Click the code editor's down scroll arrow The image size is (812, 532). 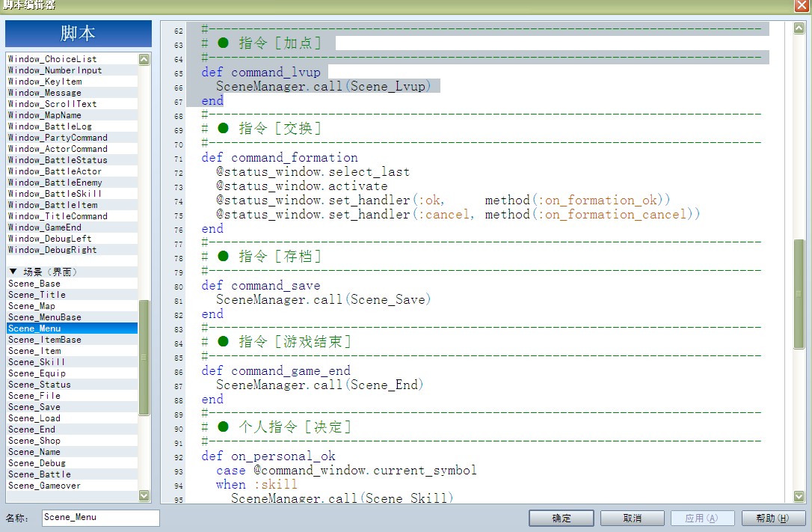tap(799, 496)
